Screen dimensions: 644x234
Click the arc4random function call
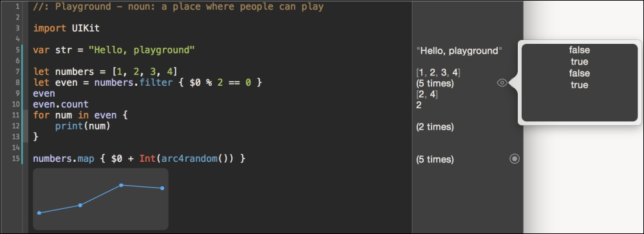189,159
